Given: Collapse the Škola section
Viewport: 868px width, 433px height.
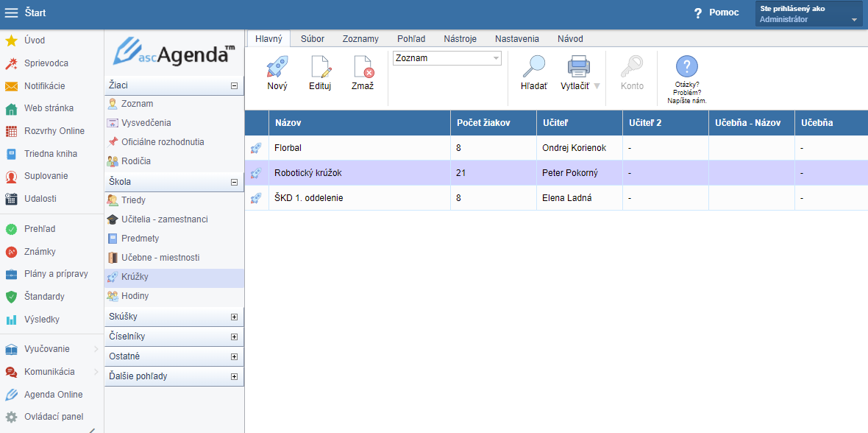Looking at the screenshot, I should pos(234,182).
